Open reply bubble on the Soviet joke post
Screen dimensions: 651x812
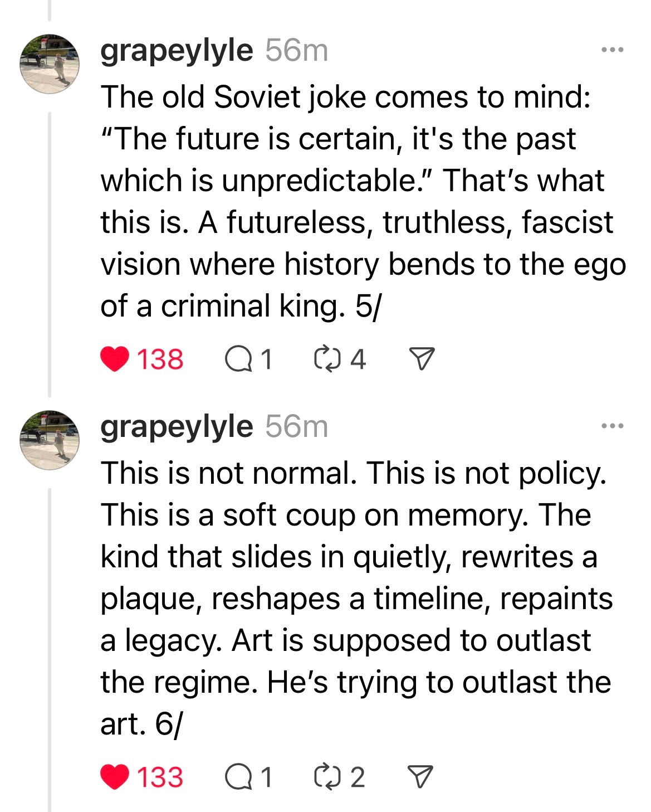[x=237, y=359]
